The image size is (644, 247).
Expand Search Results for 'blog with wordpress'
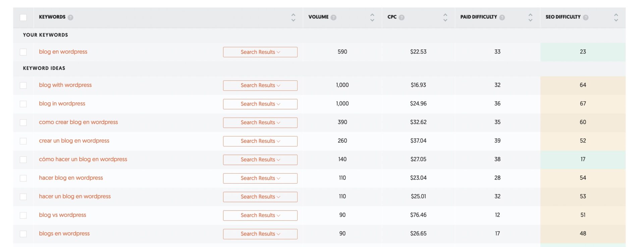(260, 85)
